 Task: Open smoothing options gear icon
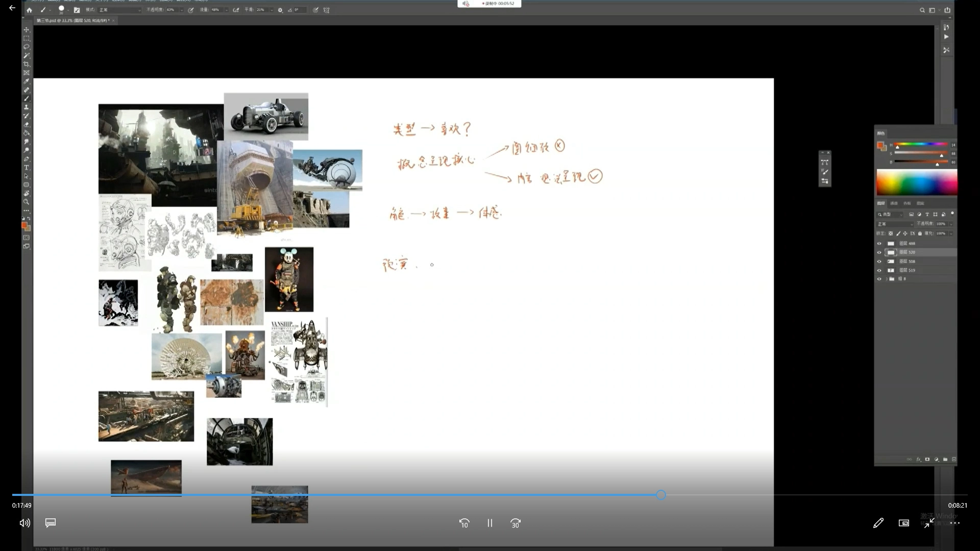(x=280, y=10)
